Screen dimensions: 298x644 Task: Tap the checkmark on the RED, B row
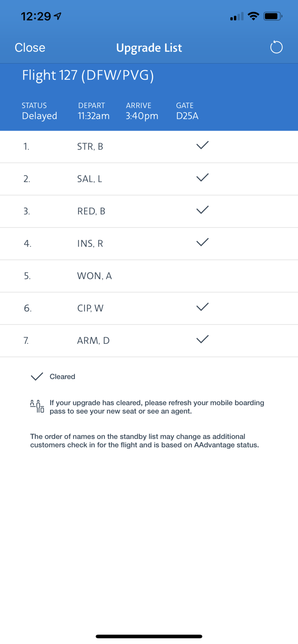[202, 210]
